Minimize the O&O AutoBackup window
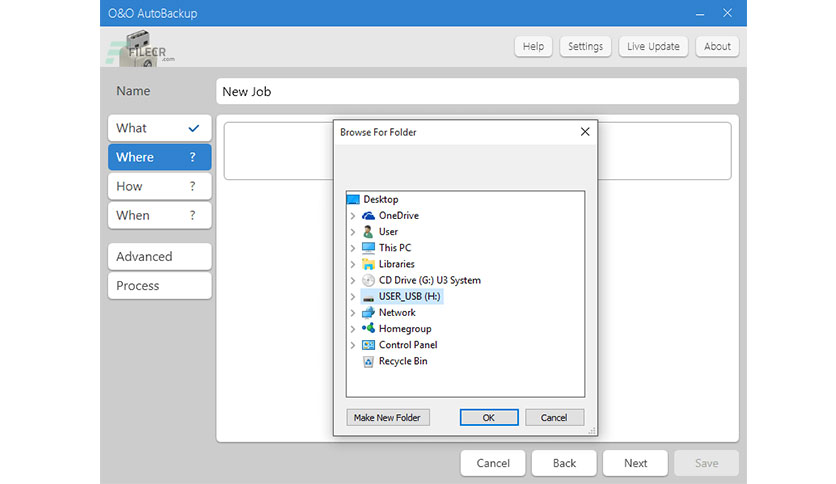This screenshot has width=836, height=484. coord(700,13)
